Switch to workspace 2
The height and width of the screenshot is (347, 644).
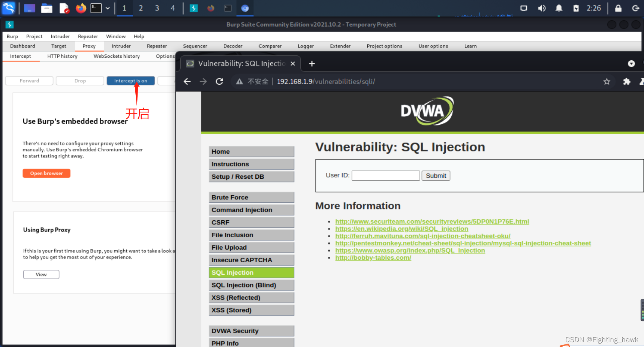(x=141, y=8)
